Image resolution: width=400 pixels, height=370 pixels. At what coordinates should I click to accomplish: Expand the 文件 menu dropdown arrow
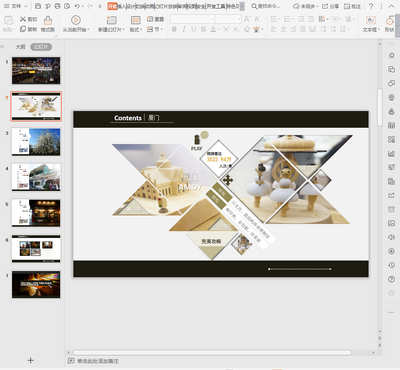click(x=26, y=6)
